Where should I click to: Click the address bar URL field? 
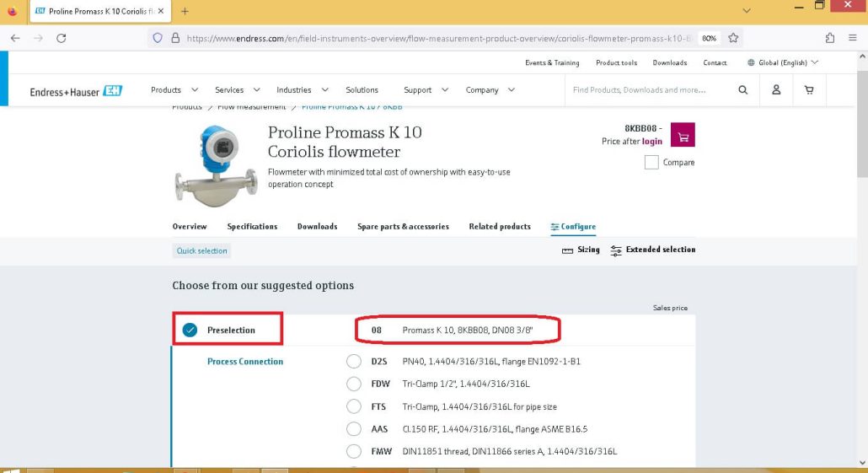pos(438,38)
